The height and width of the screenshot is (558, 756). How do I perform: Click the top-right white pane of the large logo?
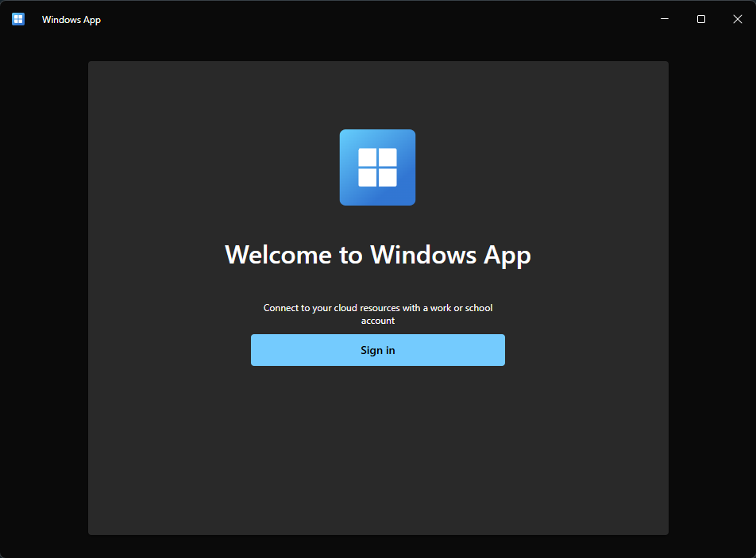click(x=388, y=157)
